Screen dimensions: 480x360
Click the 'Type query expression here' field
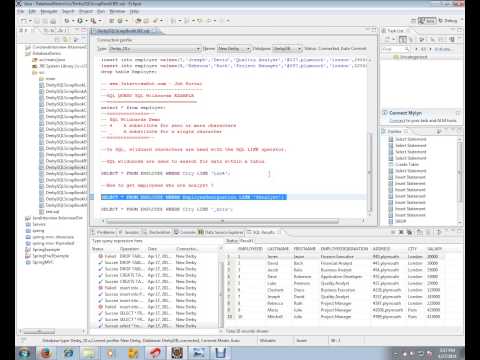pos(155,241)
